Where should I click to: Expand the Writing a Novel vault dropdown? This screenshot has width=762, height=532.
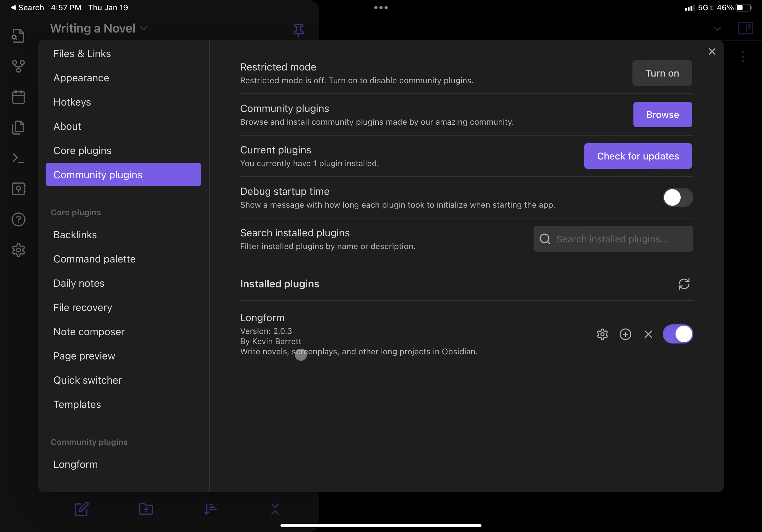144,28
